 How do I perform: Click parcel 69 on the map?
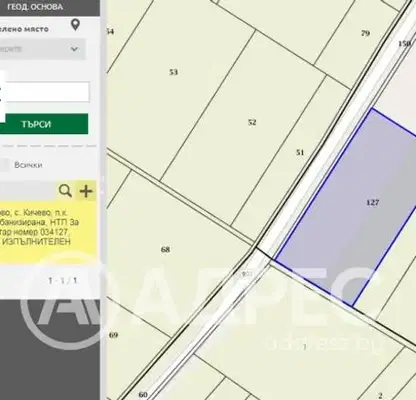(114, 335)
